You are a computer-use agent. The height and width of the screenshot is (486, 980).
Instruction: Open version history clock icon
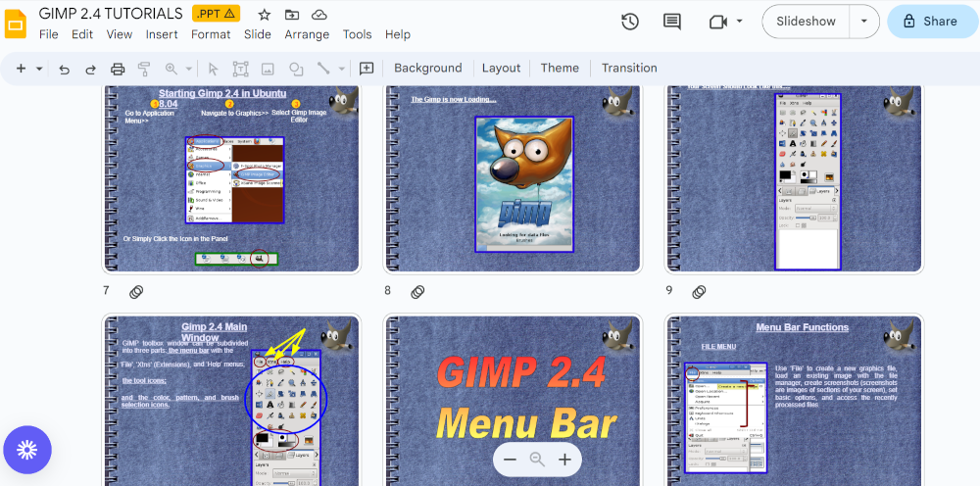[x=629, y=22]
